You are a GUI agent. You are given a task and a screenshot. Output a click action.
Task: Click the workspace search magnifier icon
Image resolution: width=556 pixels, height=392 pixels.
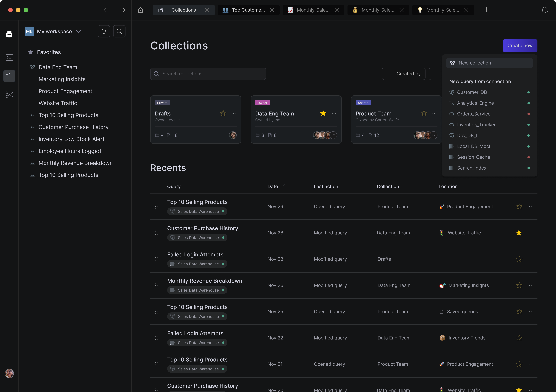coord(119,31)
